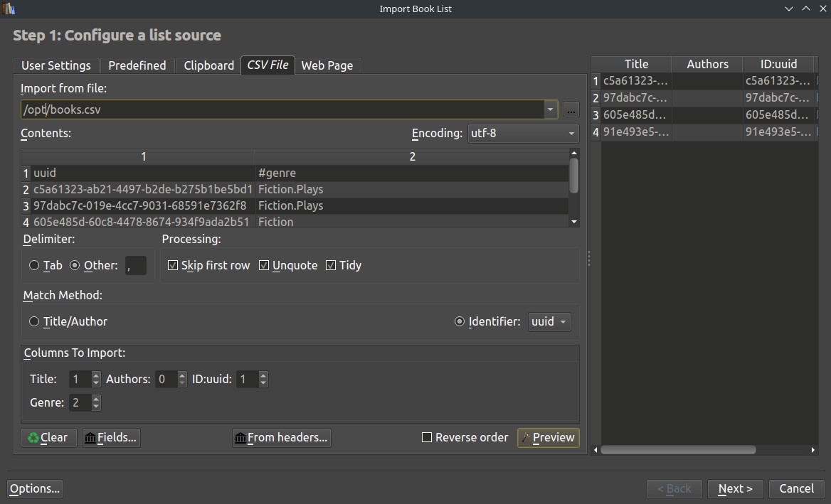
Task: Click the wand icon on Preview button
Action: (526, 438)
